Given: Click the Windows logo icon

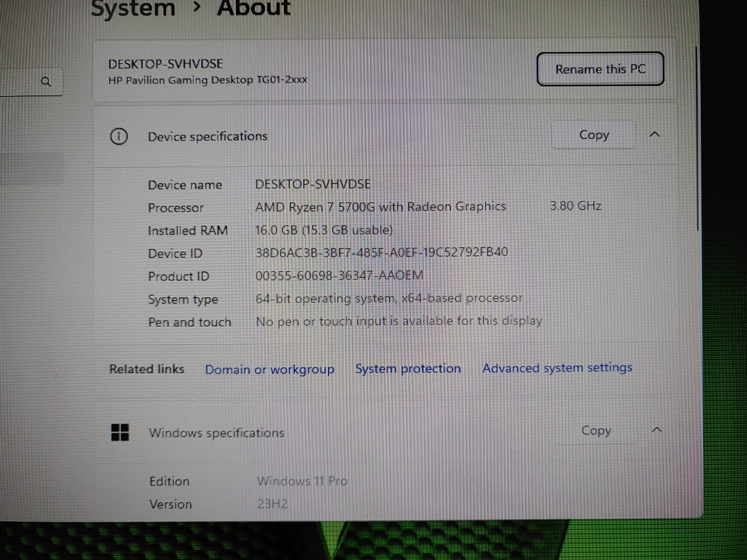Looking at the screenshot, I should coord(120,432).
